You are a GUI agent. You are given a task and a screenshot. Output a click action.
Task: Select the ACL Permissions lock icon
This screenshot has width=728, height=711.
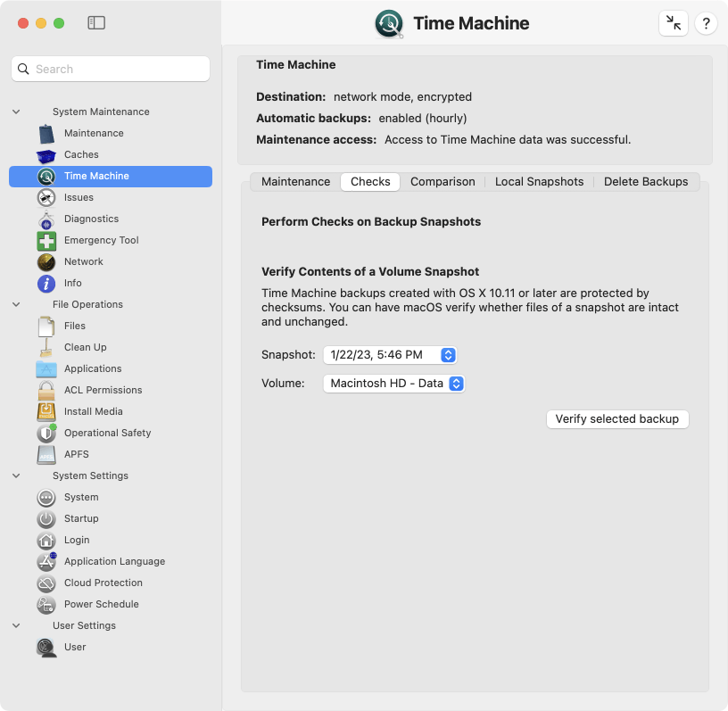point(46,390)
